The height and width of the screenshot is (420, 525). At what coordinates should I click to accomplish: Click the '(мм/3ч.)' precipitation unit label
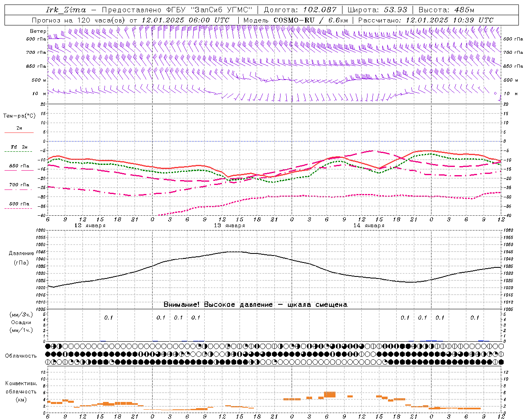21,315
